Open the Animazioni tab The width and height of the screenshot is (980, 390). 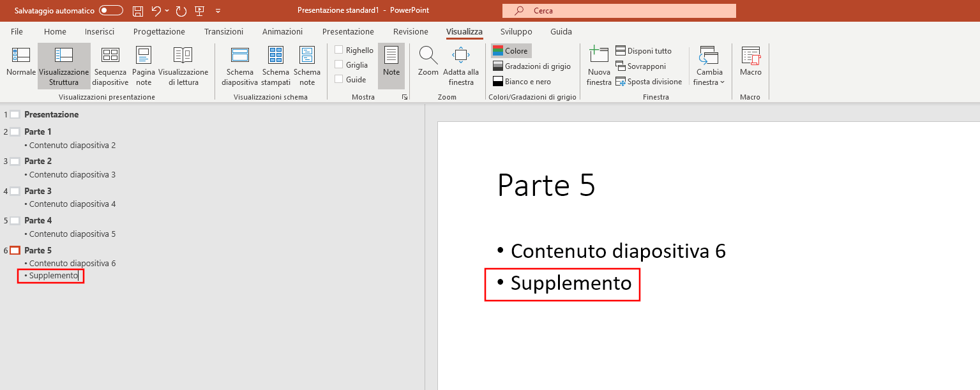coord(282,31)
